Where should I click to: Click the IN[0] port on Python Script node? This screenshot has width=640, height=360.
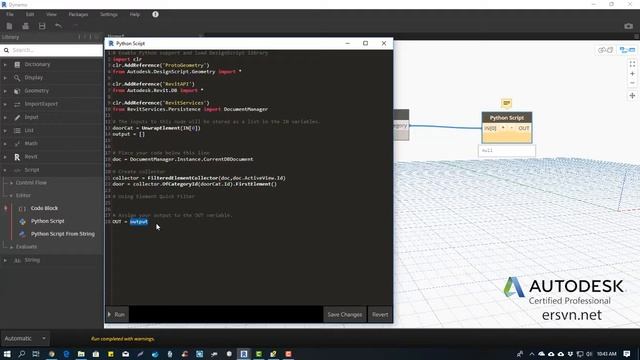pyautogui.click(x=490, y=128)
